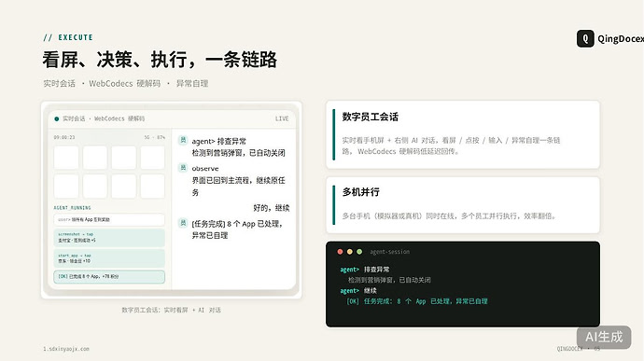Image resolution: width=644 pixels, height=361 pixels.
Task: Click the "[OK] 已完成 8 个 App" result box
Action: pos(109,277)
